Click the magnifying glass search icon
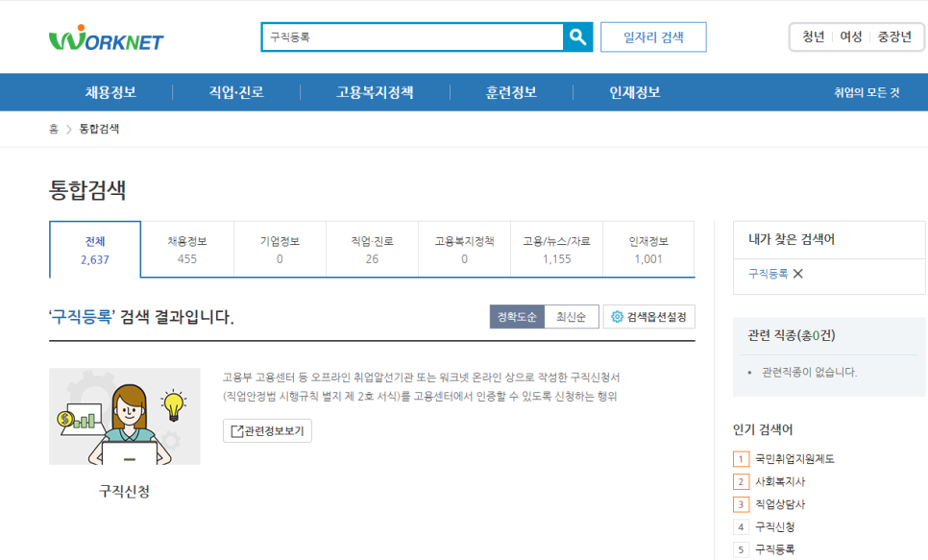Screen dimensions: 928x560 point(576,37)
